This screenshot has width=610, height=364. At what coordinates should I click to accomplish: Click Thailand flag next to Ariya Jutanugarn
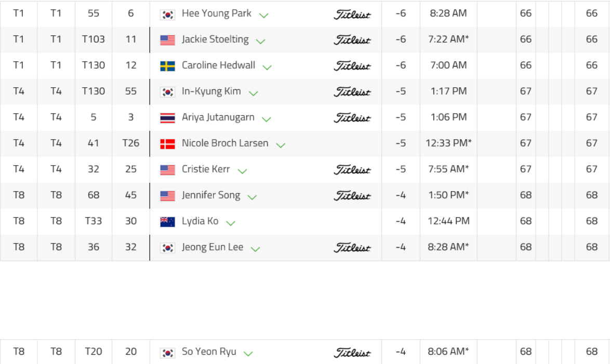(167, 118)
